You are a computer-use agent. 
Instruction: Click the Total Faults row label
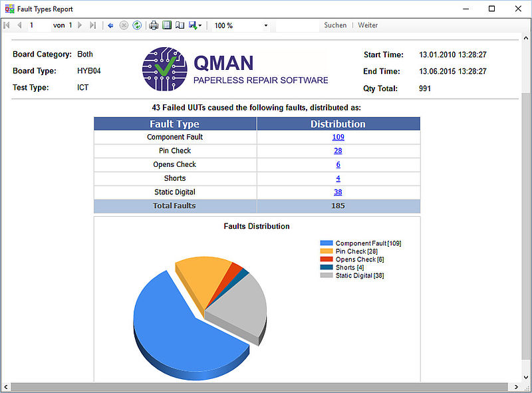coord(174,205)
